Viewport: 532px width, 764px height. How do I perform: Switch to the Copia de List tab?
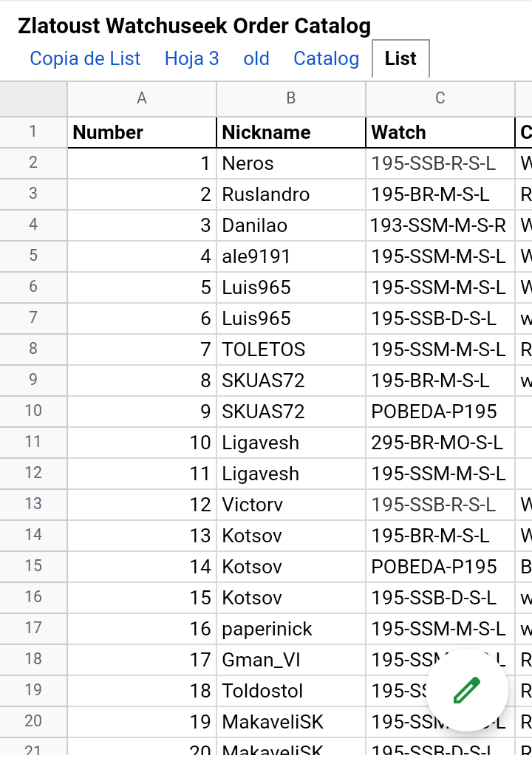pos(85,59)
